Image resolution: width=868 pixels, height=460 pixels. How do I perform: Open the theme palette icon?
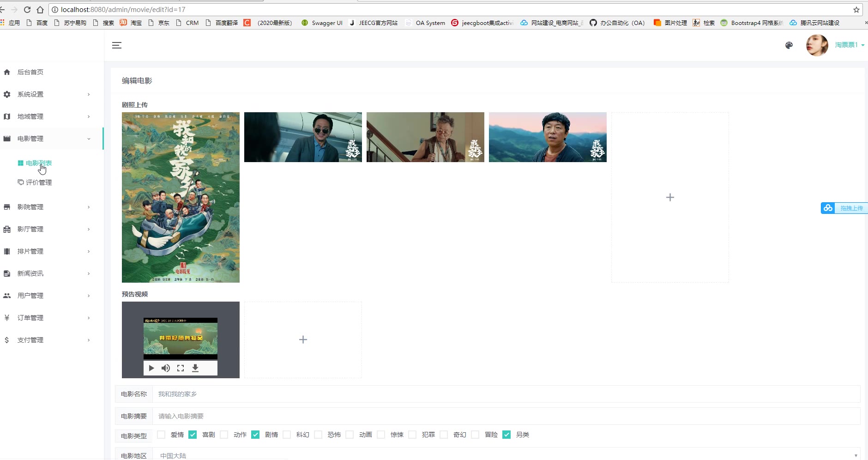(x=789, y=45)
